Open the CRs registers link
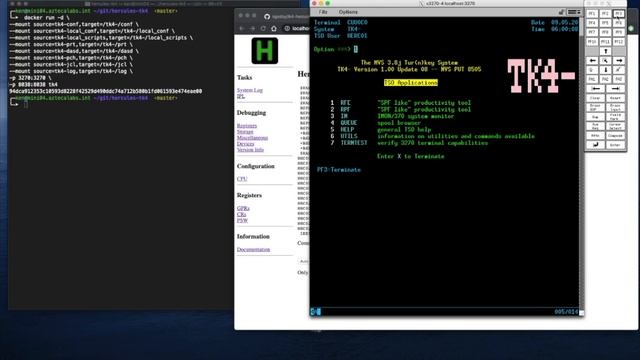The height and width of the screenshot is (360, 640). pos(241,214)
